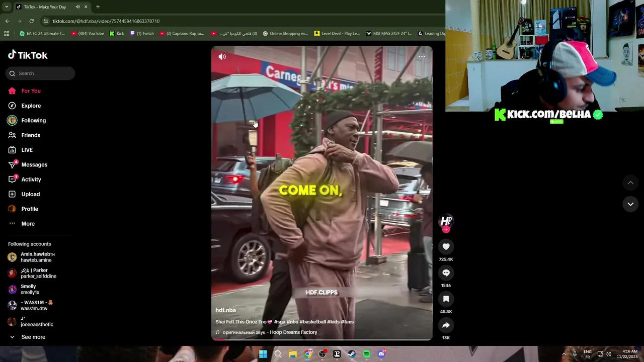Open the comments on this video
Viewport: 644px width, 362px height.
446,273
